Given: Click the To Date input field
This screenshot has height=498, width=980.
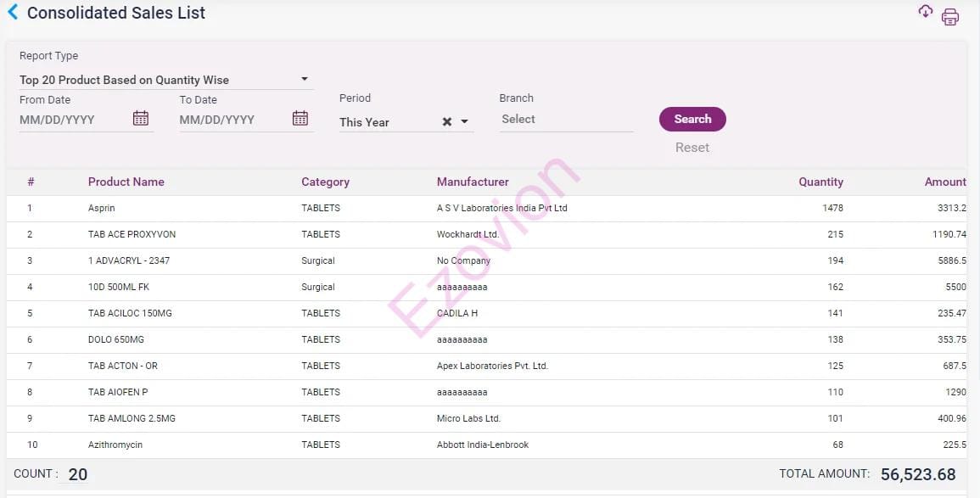Looking at the screenshot, I should [x=232, y=120].
